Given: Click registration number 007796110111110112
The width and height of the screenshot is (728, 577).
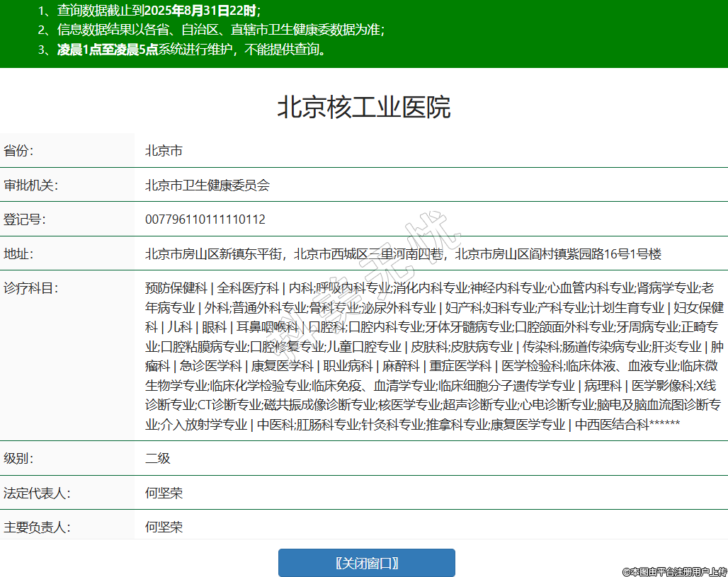Looking at the screenshot, I should point(205,219).
